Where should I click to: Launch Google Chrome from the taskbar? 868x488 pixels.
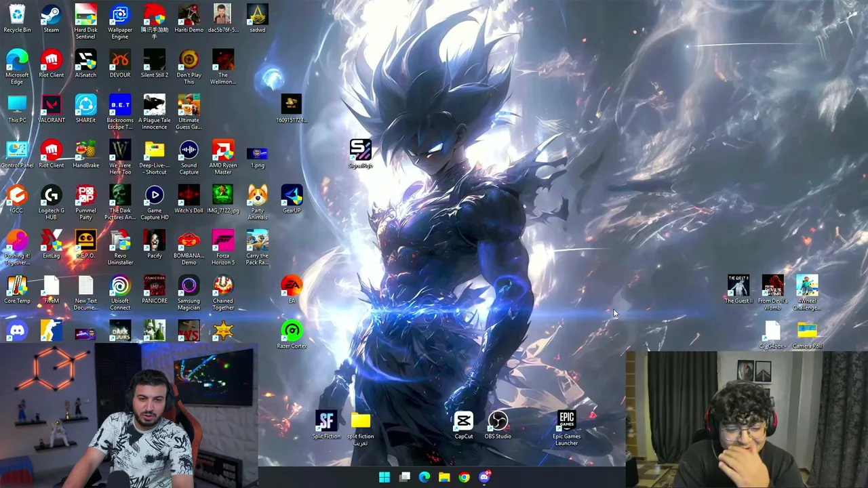(464, 477)
